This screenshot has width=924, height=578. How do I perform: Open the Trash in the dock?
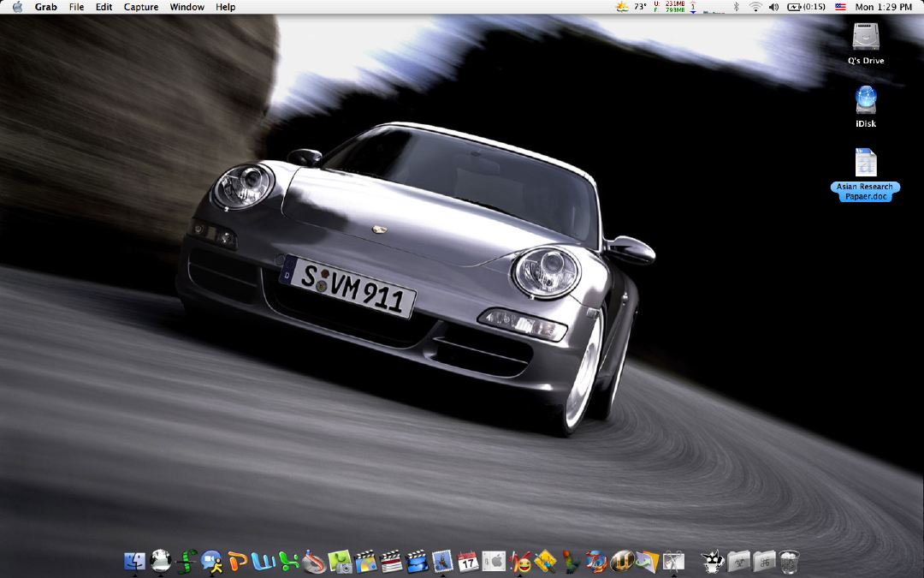[789, 562]
